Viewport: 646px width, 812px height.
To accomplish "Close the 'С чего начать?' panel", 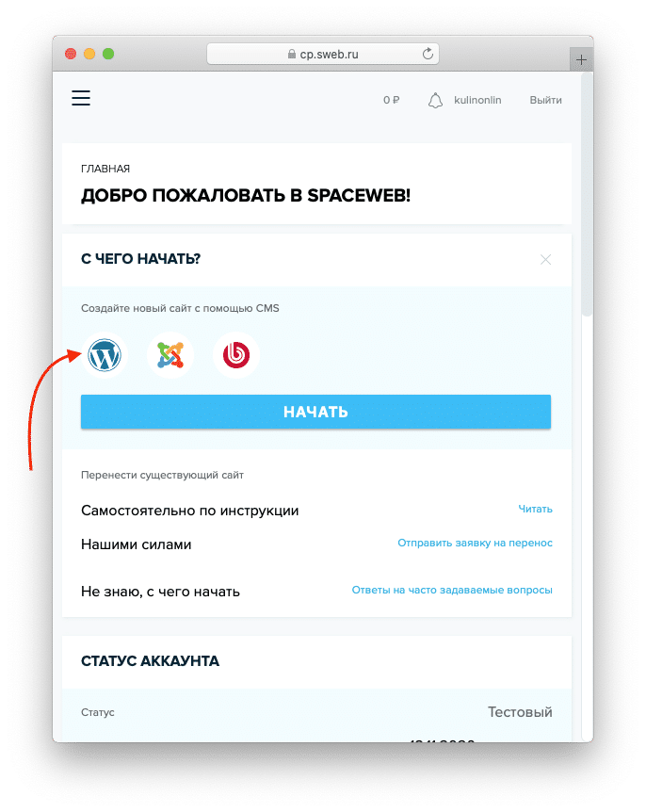I will (545, 259).
